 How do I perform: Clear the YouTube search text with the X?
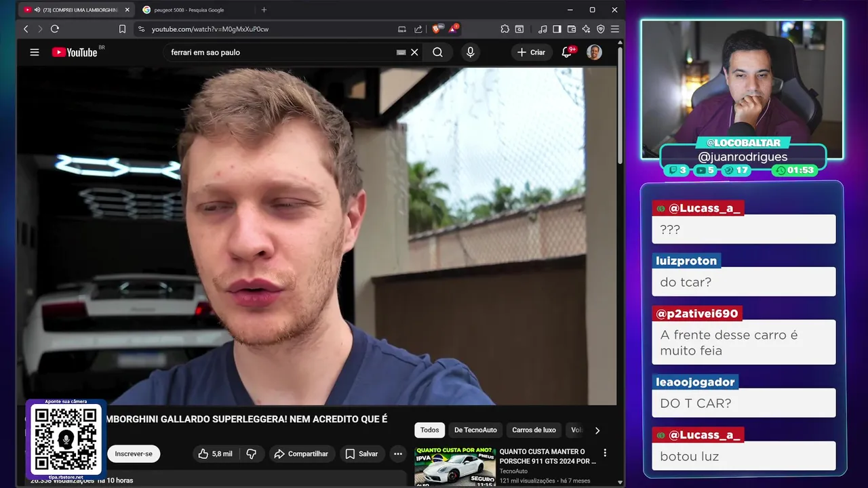click(414, 52)
